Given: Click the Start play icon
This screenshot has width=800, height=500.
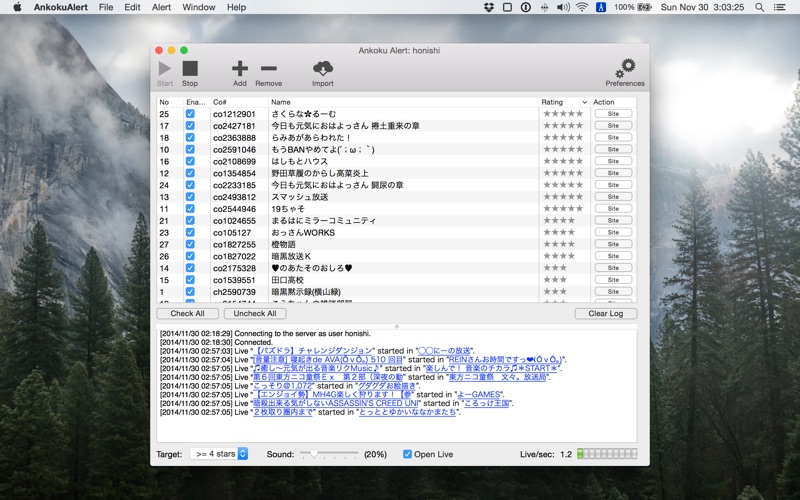Looking at the screenshot, I should [164, 68].
